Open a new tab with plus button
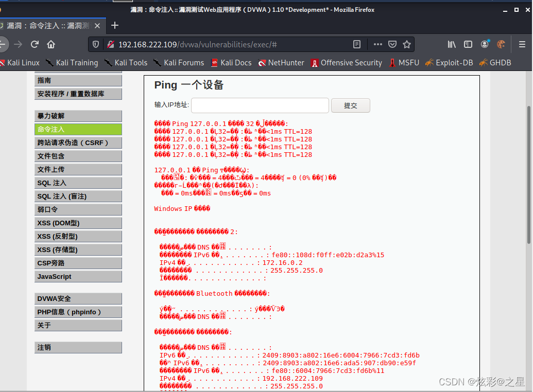533x392 pixels. click(x=115, y=26)
